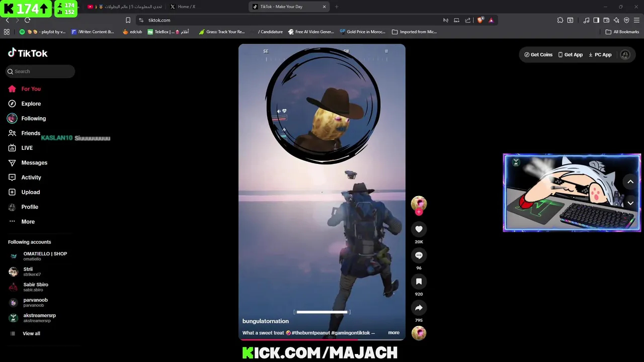Open the Brave Rewards triangle icon
Image resolution: width=644 pixels, height=362 pixels.
click(491, 20)
